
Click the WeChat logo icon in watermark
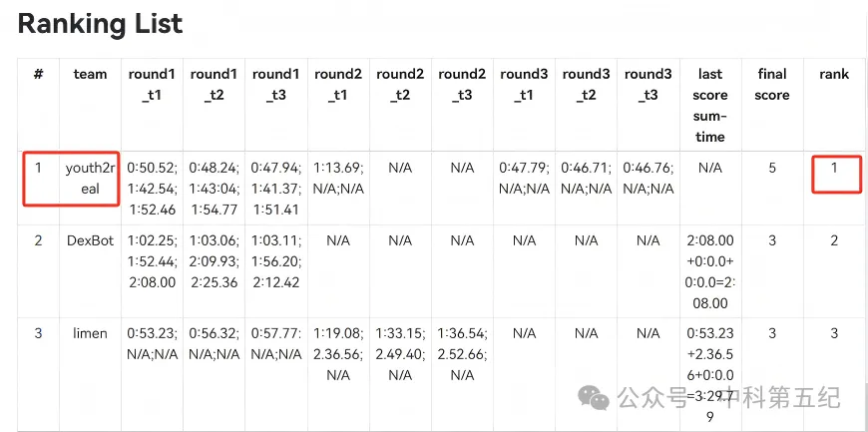[595, 398]
